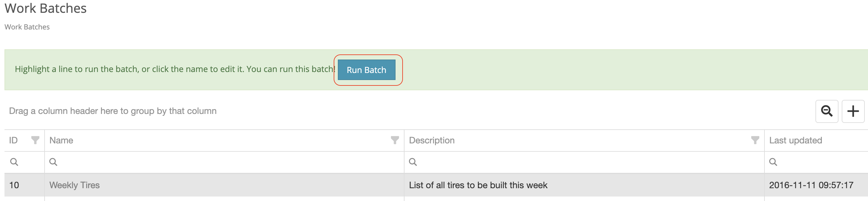This screenshot has width=868, height=201.
Task: Open the Name column filter funnel
Action: click(395, 140)
